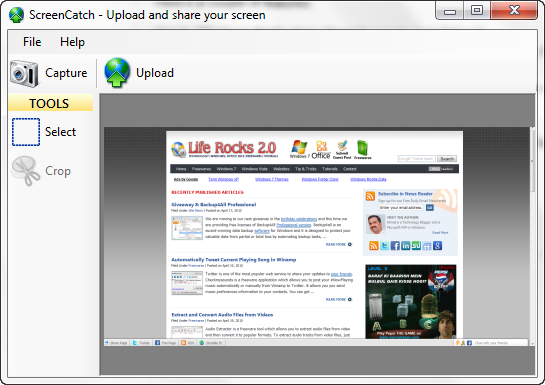Click the orange RSS feed icon in sidebar

[373, 246]
